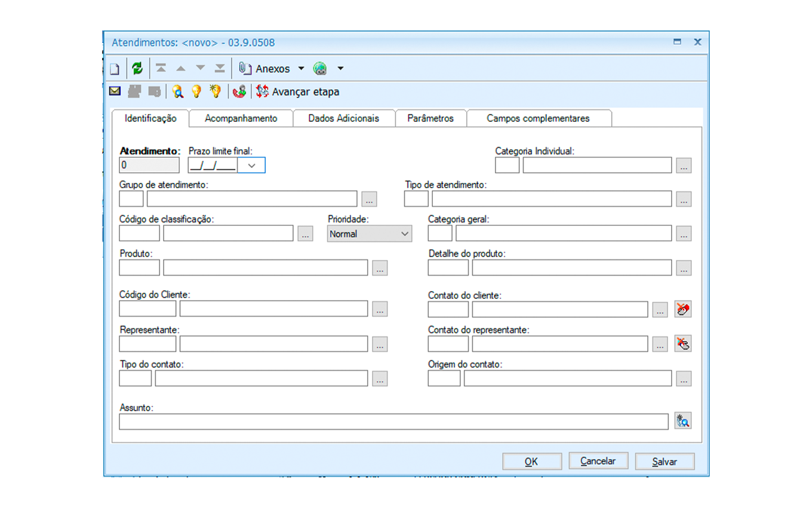Browse Grupo de atendimento with ellipsis button
The height and width of the screenshot is (508, 812).
pyautogui.click(x=369, y=199)
